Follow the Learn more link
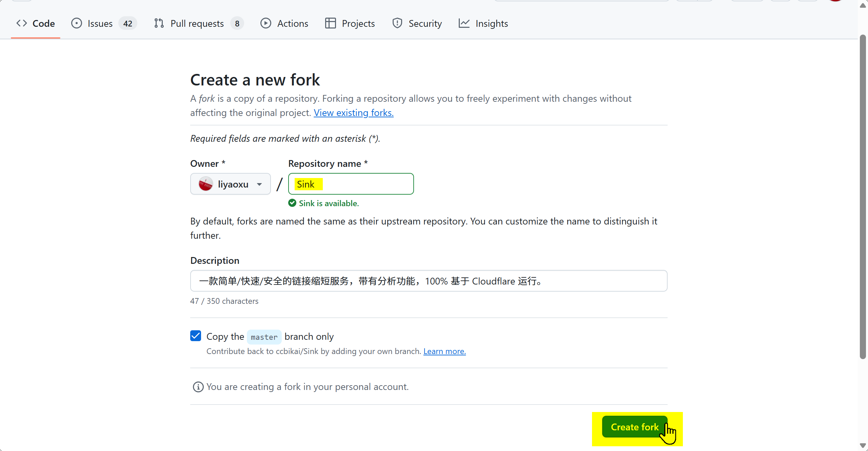This screenshot has width=868, height=451. [444, 351]
